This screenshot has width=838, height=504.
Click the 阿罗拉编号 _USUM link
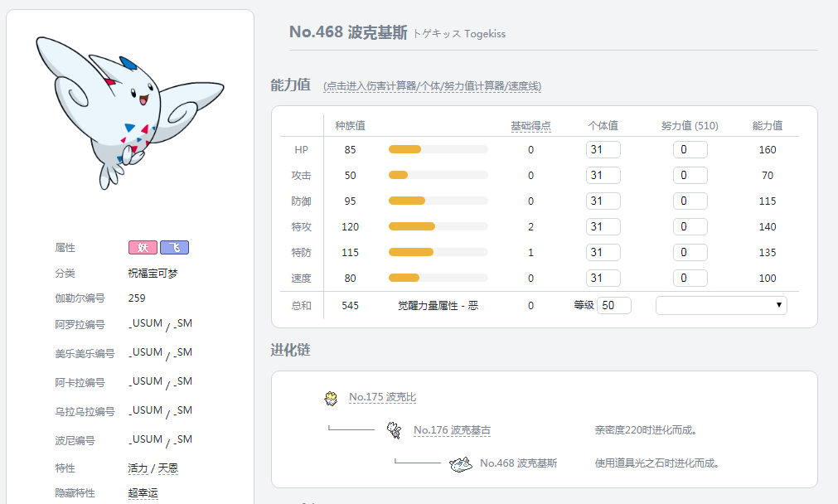point(145,323)
